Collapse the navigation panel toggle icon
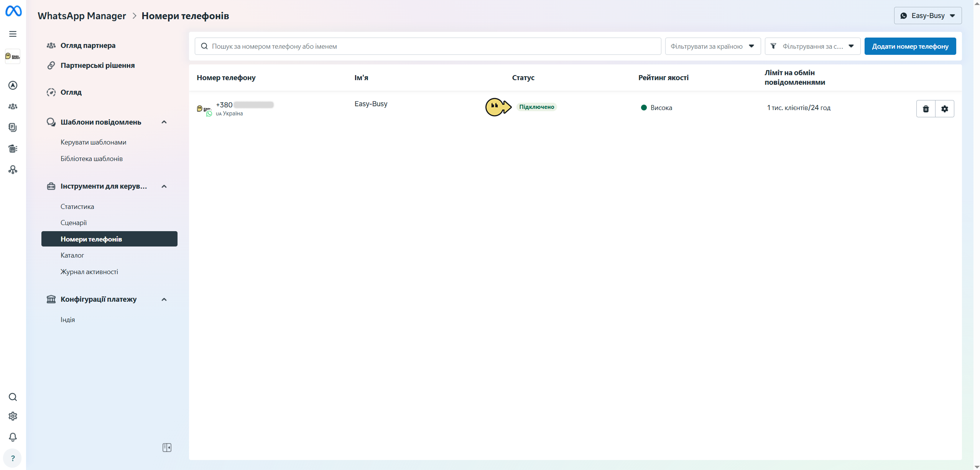Image resolution: width=980 pixels, height=470 pixels. (x=167, y=447)
